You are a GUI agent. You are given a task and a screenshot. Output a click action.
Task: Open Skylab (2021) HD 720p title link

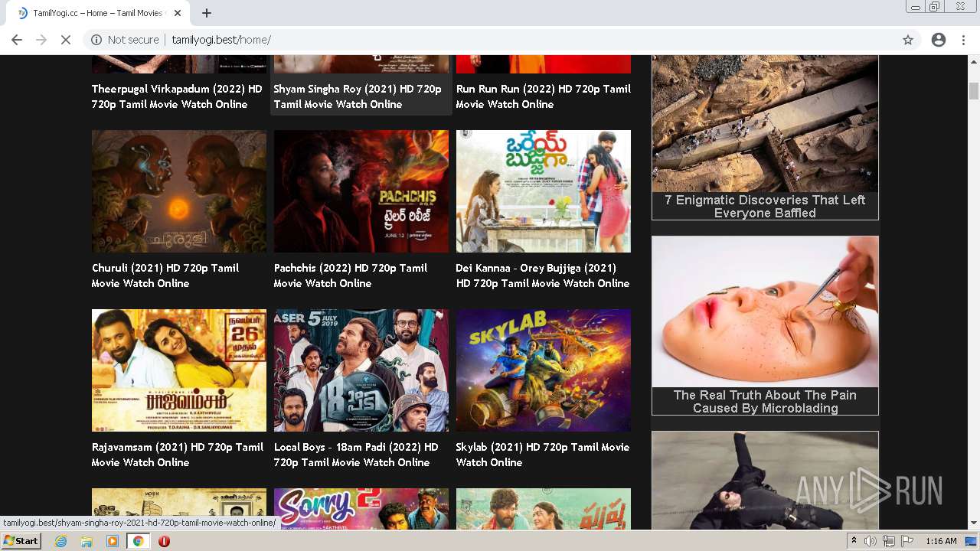tap(543, 455)
